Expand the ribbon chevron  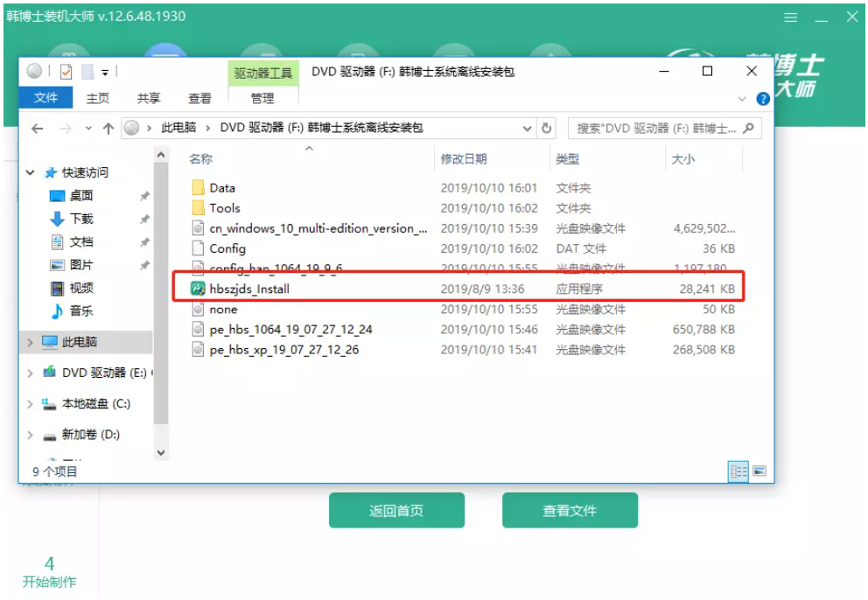pos(742,99)
